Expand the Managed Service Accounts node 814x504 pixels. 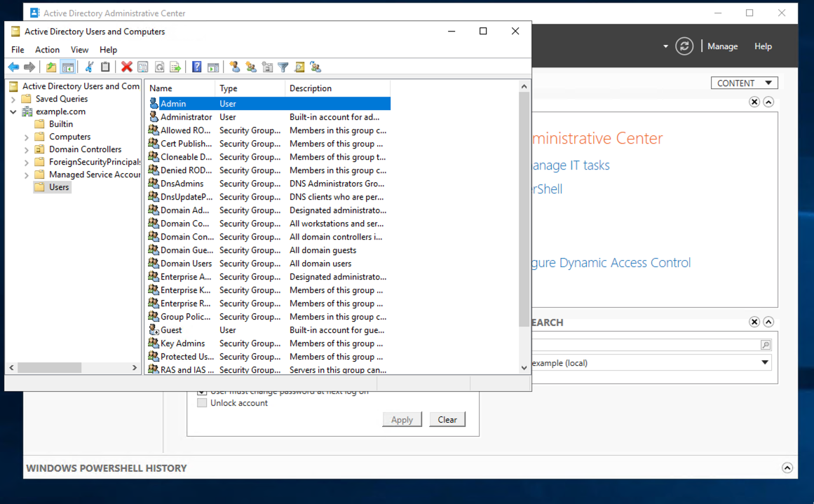point(27,175)
